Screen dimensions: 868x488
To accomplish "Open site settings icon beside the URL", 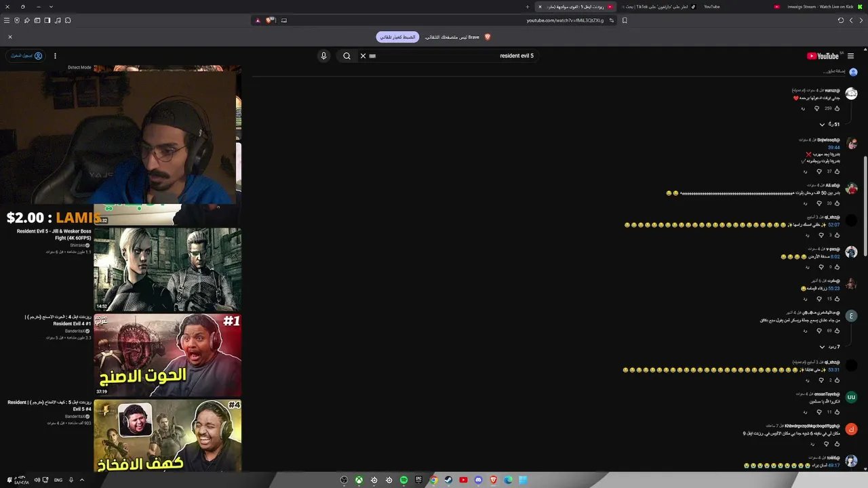I will (x=611, y=20).
